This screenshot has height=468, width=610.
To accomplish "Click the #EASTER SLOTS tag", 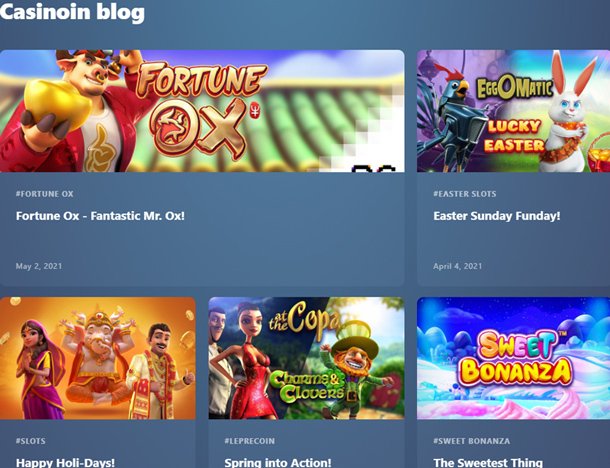I will coord(465,194).
